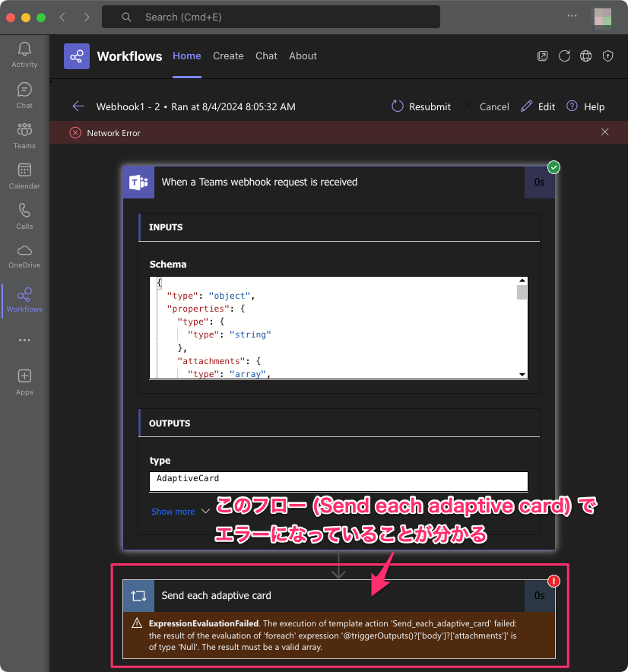The width and height of the screenshot is (628, 672).
Task: Click the Send each adaptive card 0s duration
Action: [539, 596]
